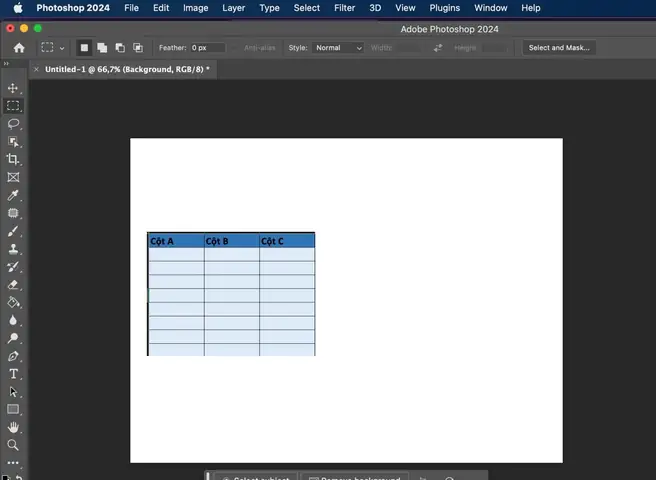Select the Crop tool
Image resolution: width=656 pixels, height=480 pixels.
click(x=13, y=159)
